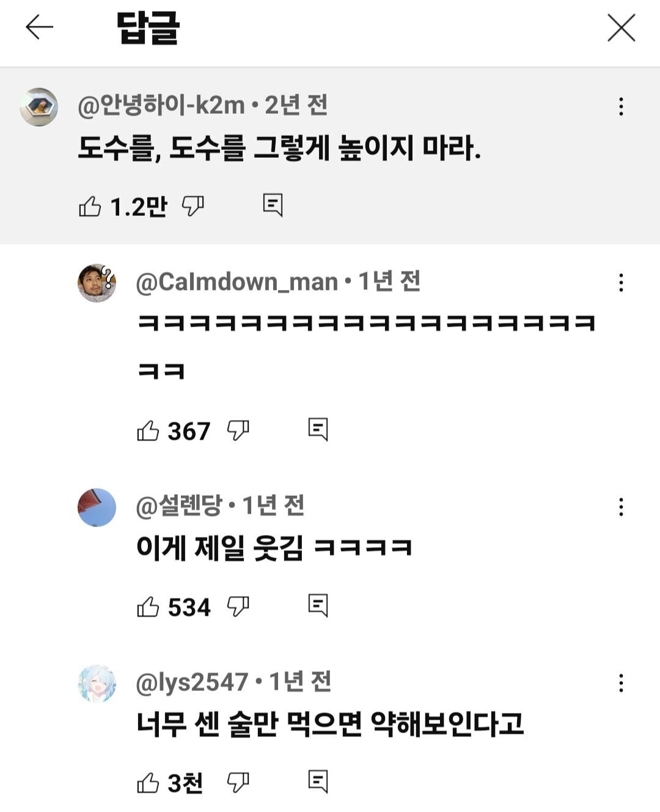Open the 안녕하이-k2m profile avatar
The image size is (660, 812).
tap(39, 107)
